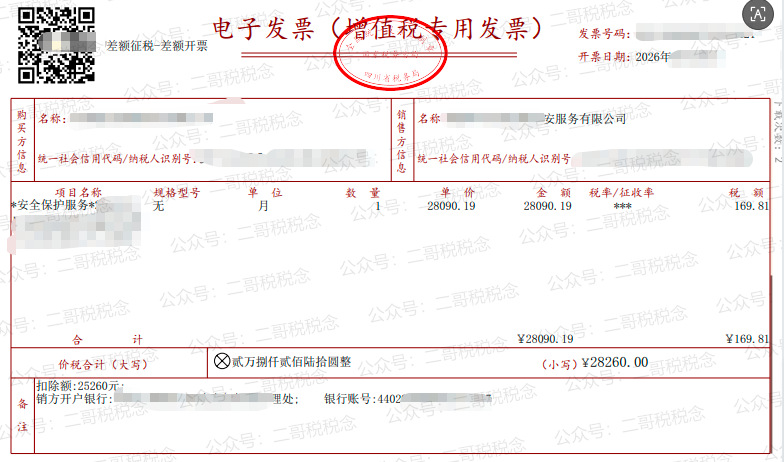
Task: Click the 项目名称 column header
Action: (x=78, y=192)
